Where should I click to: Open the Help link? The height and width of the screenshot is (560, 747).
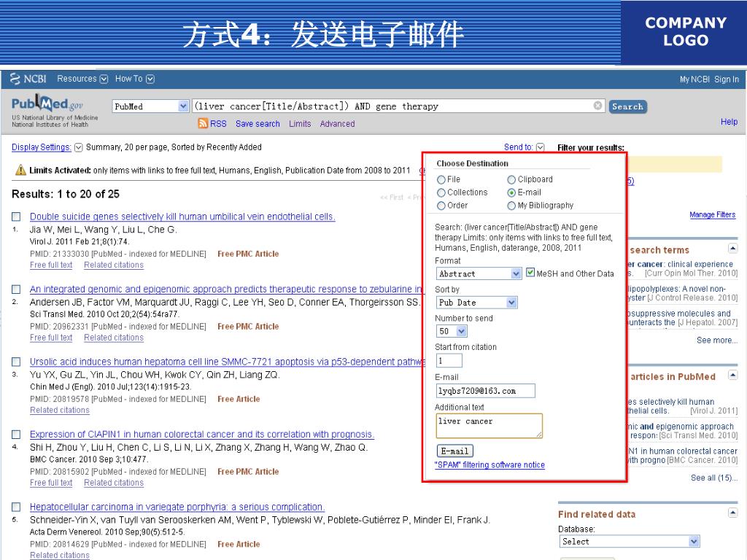click(x=729, y=122)
